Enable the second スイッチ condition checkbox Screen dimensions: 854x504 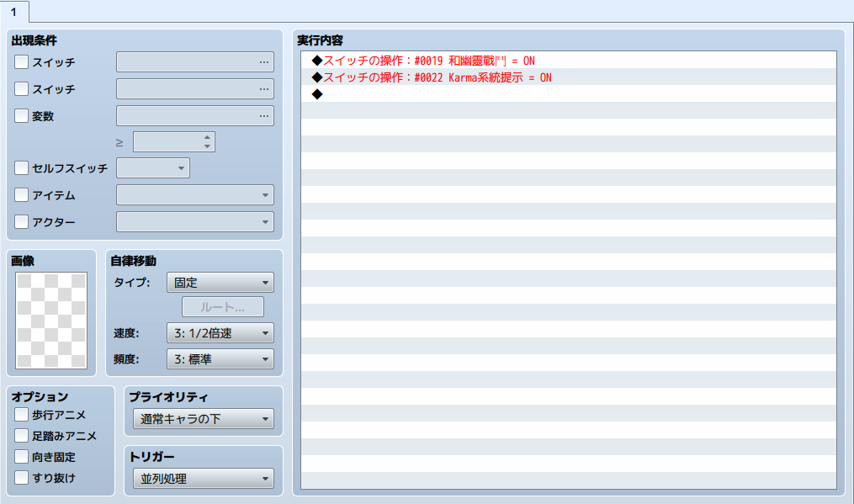tap(21, 89)
